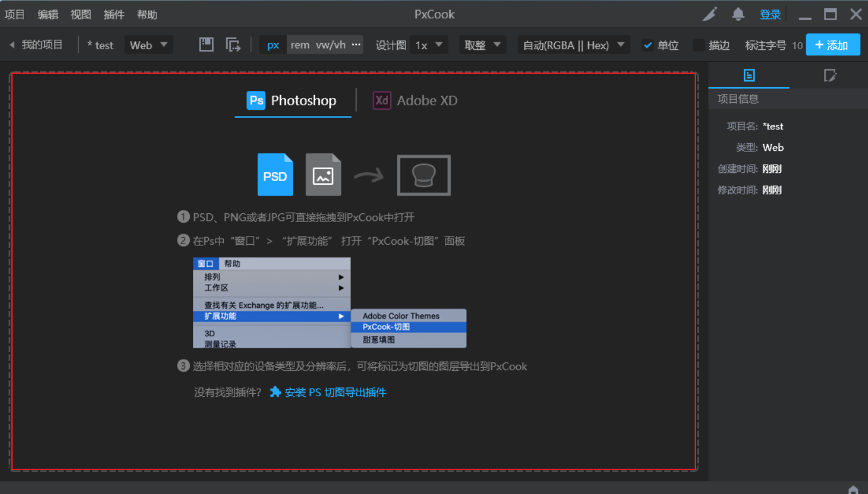This screenshot has width=868, height=494.
Task: Click the 标注字号 value 10
Action: pyautogui.click(x=797, y=45)
